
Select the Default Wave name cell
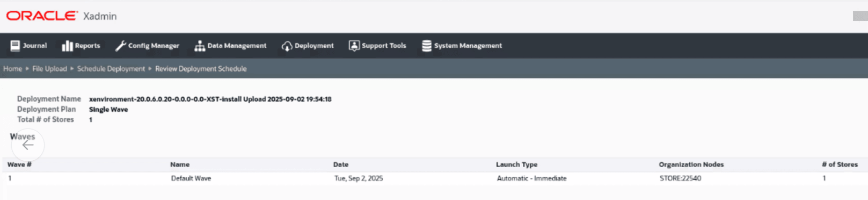191,178
